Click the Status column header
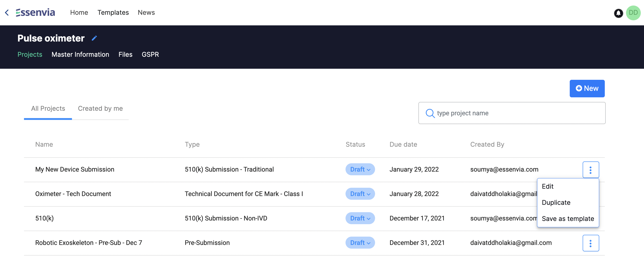The height and width of the screenshot is (256, 644). click(355, 145)
